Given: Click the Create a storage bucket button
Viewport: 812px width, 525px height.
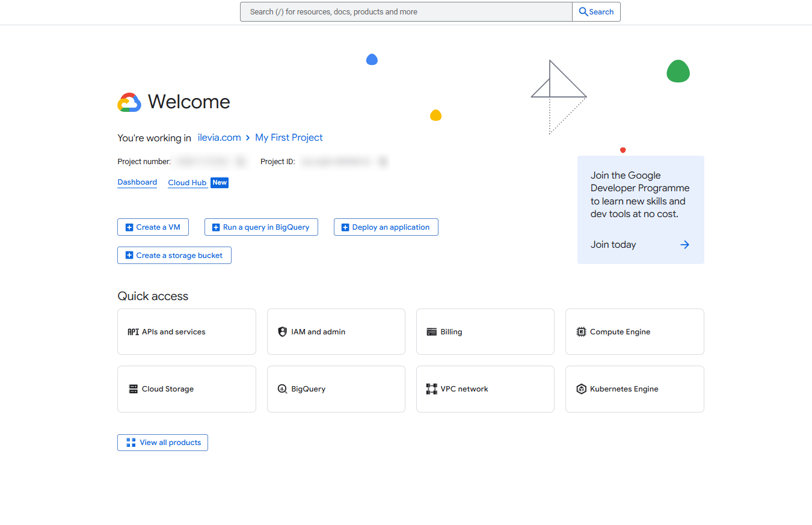Looking at the screenshot, I should click(x=174, y=255).
